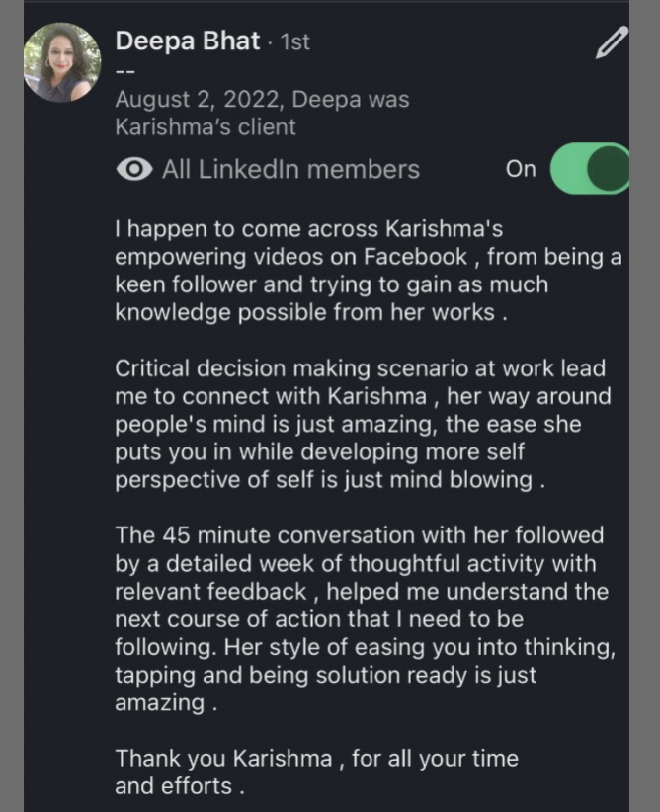Click the pencil edit icon

pos(612,43)
